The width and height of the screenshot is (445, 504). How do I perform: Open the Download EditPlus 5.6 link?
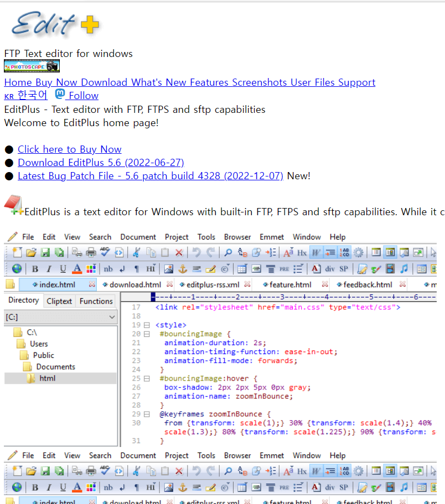click(101, 163)
